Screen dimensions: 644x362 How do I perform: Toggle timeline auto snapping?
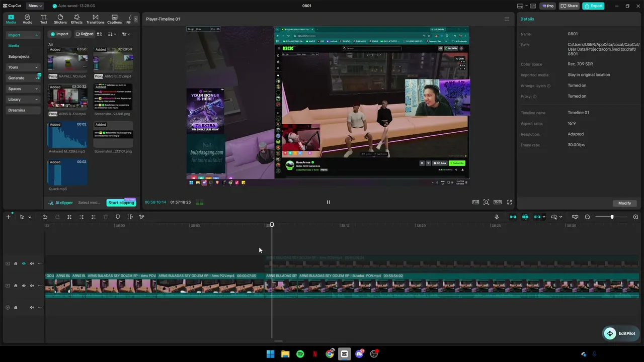(525, 217)
